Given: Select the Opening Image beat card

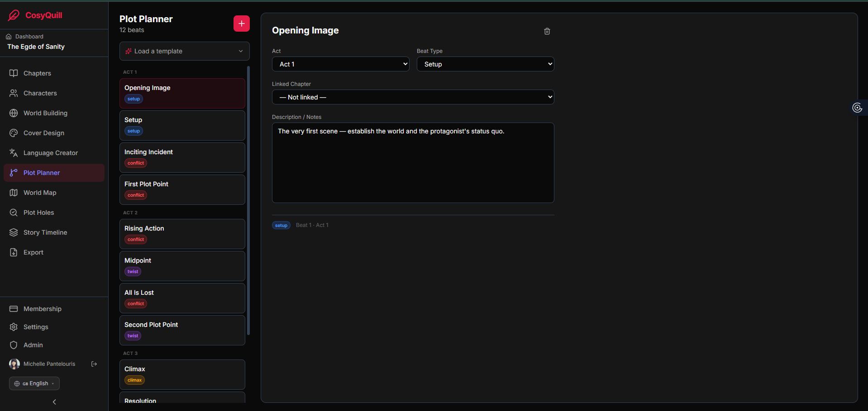Looking at the screenshot, I should tap(182, 93).
